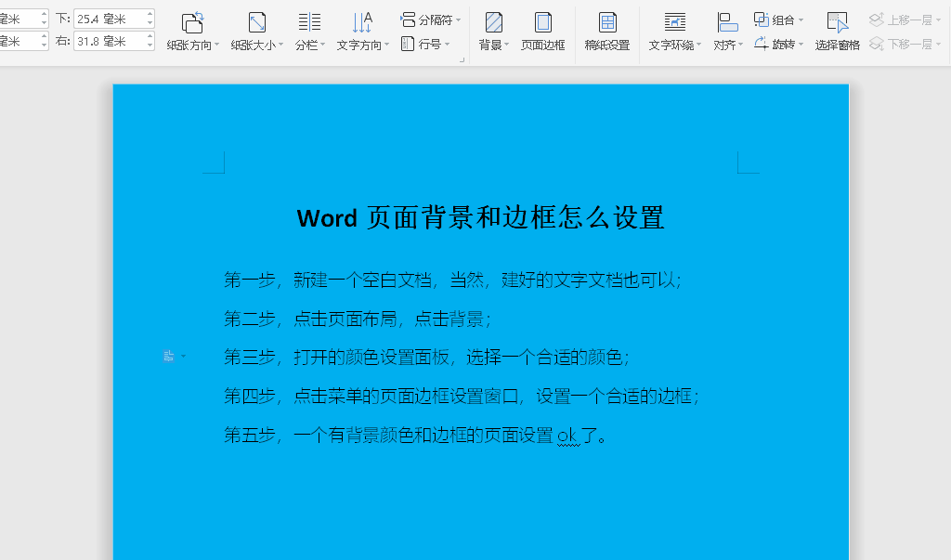The width and height of the screenshot is (951, 560).
Task: Open the page border (页面边框) settings
Action: (542, 32)
